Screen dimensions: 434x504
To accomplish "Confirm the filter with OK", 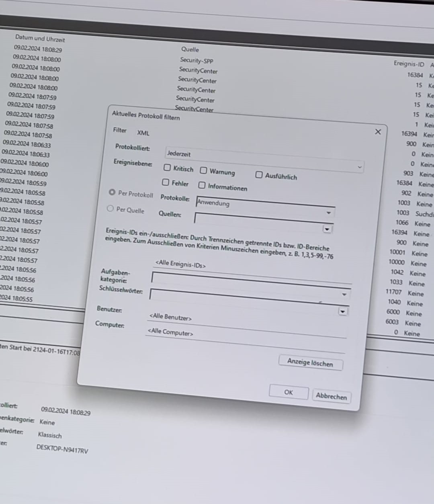I will tap(289, 392).
